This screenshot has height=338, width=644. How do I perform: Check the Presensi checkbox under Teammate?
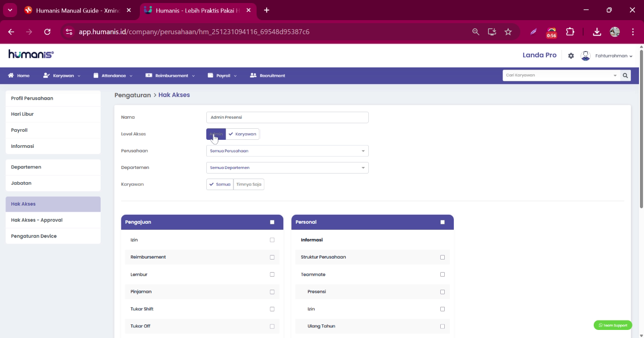tap(443, 292)
